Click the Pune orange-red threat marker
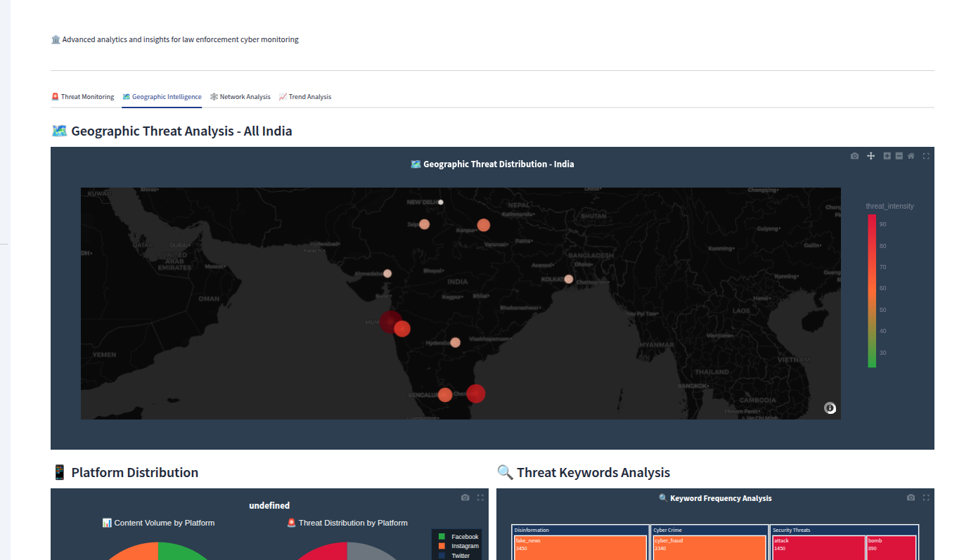 click(x=402, y=329)
